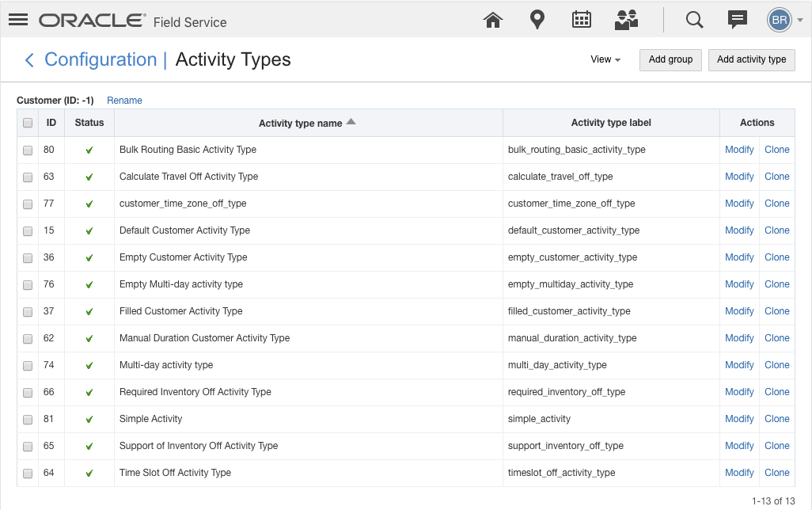The height and width of the screenshot is (510, 812).
Task: Open the navigation hamburger menu
Action: click(x=18, y=19)
